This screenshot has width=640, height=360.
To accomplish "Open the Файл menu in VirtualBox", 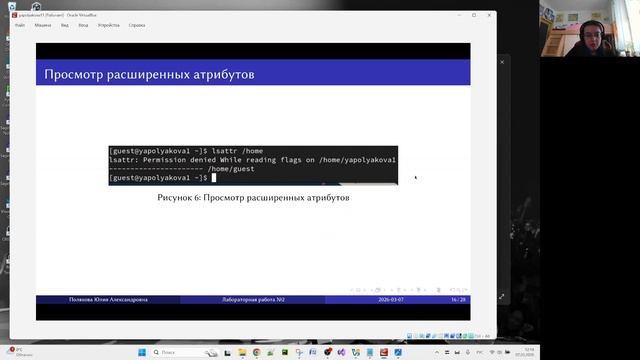I will click(20, 25).
